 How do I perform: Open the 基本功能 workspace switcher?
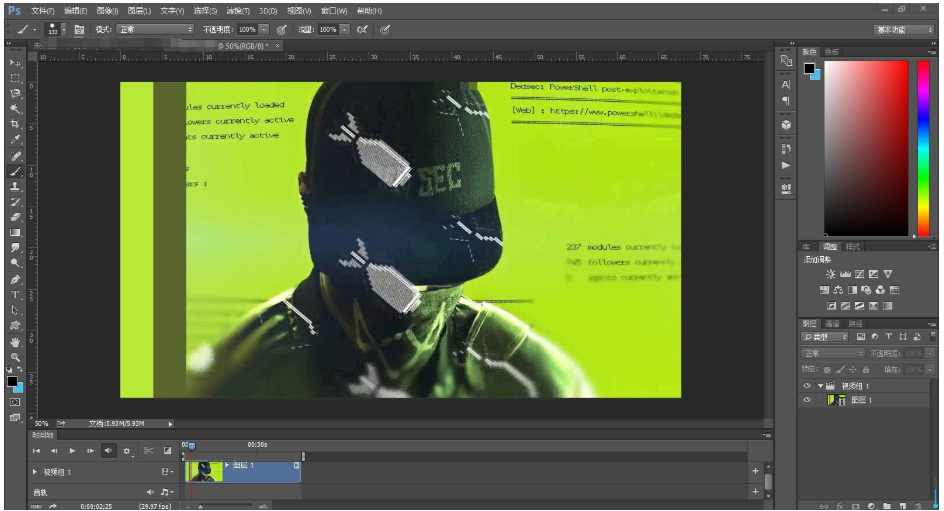(904, 30)
